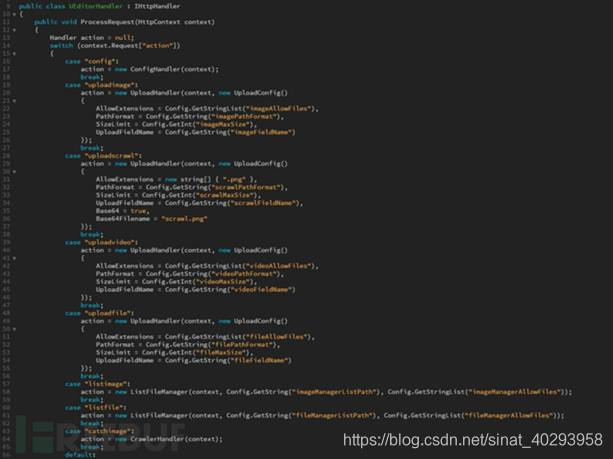Click the 'default:' label at the bottom

pos(80,455)
